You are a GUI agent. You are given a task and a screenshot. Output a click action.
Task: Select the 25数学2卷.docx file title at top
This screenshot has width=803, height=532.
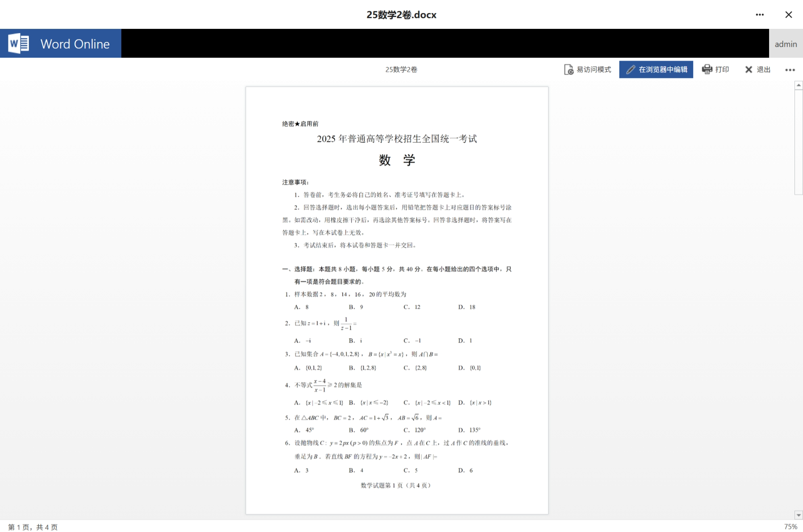401,15
